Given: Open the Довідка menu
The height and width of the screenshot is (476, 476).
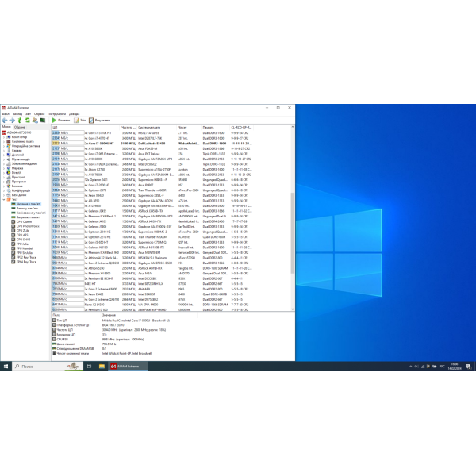Looking at the screenshot, I should [x=74, y=114].
